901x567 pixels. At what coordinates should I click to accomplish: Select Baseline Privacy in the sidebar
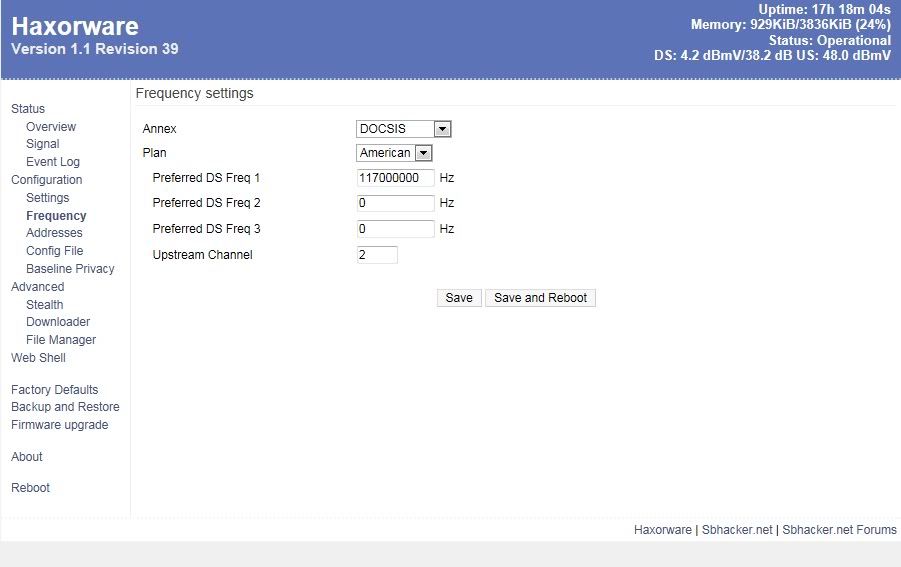(x=70, y=269)
